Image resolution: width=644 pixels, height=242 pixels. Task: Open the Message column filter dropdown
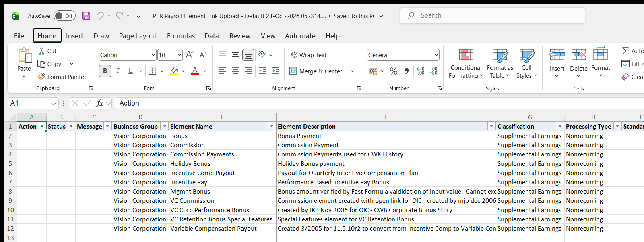tap(107, 126)
